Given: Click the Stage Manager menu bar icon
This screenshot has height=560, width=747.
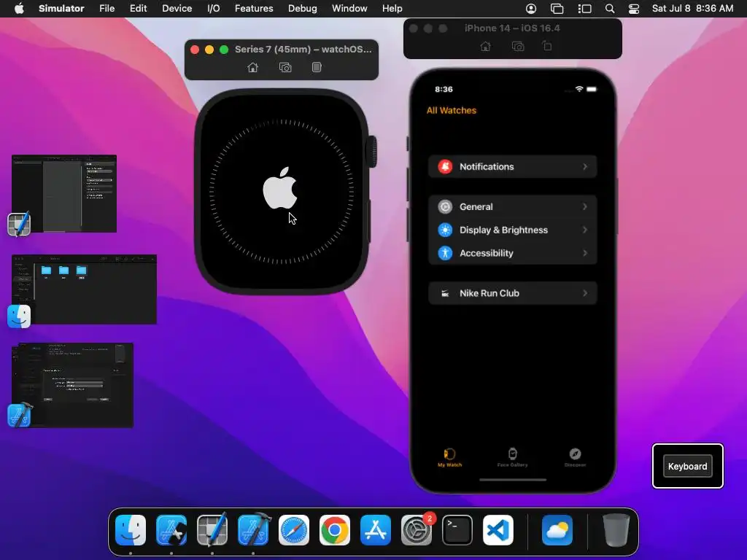Looking at the screenshot, I should 584,9.
